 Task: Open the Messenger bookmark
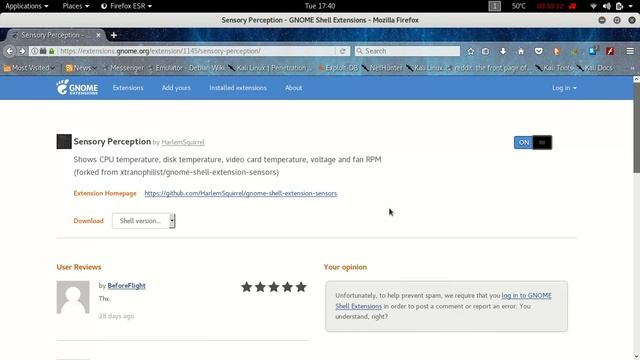(124, 68)
